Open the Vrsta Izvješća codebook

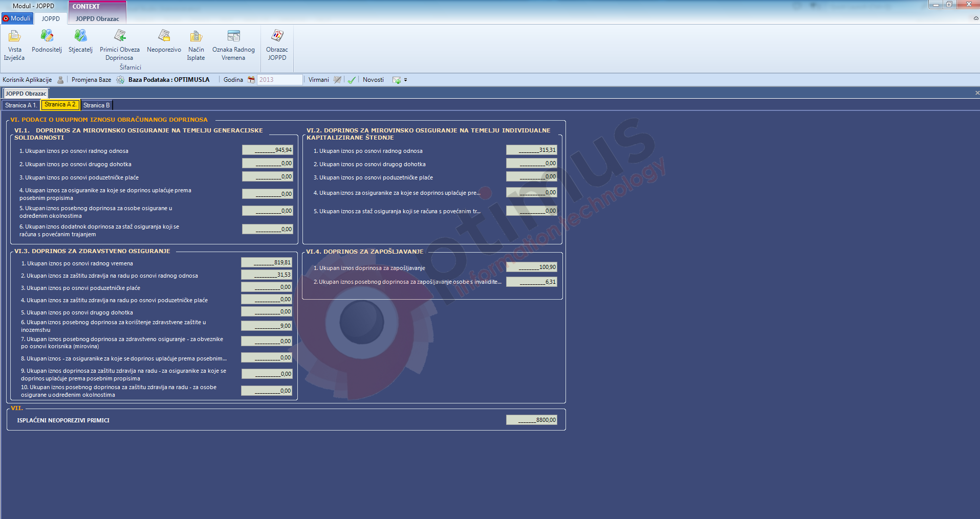[x=14, y=36]
